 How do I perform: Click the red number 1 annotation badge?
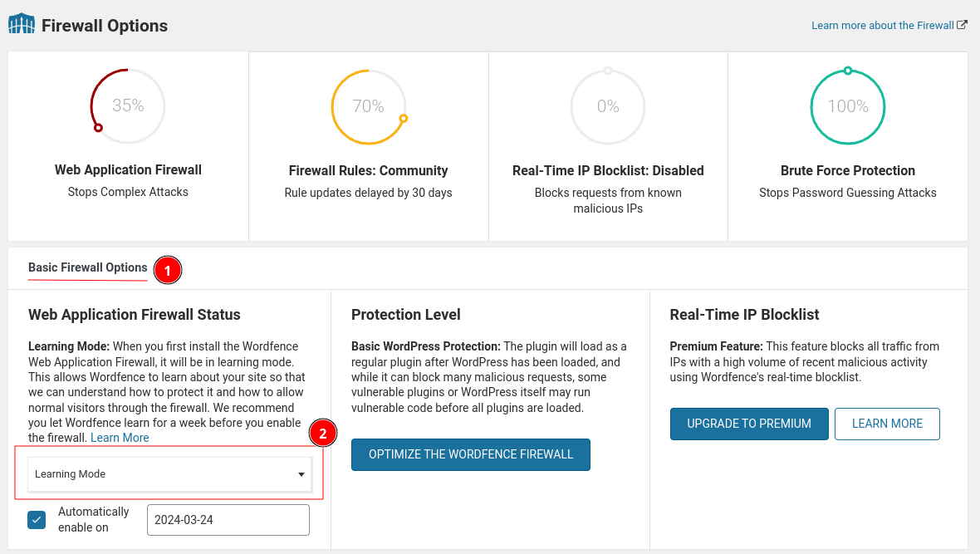click(x=168, y=270)
